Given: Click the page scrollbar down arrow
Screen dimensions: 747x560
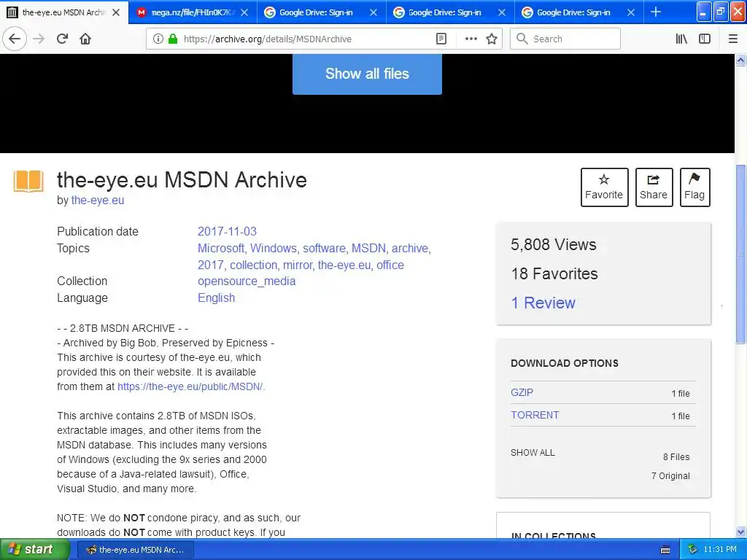Looking at the screenshot, I should (x=741, y=532).
